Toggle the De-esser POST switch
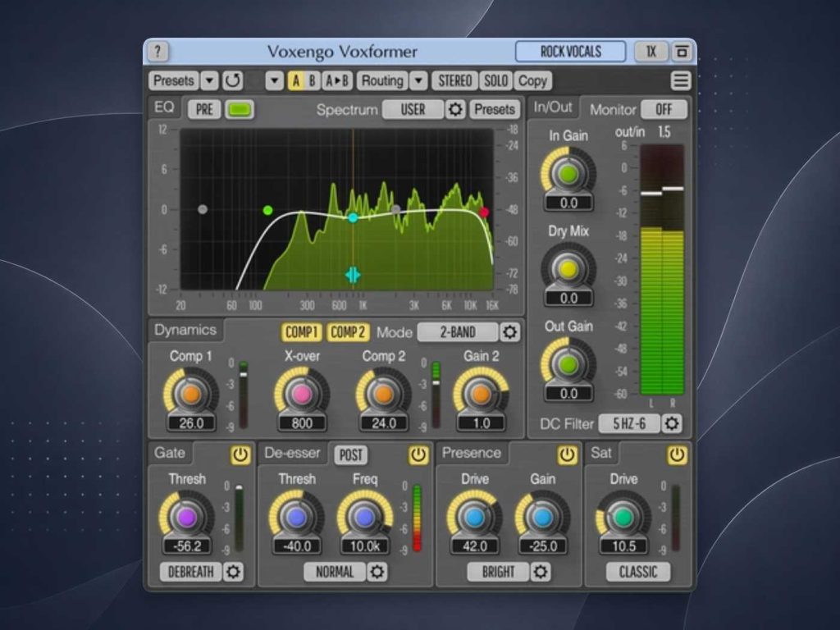The image size is (840, 630). 351,454
